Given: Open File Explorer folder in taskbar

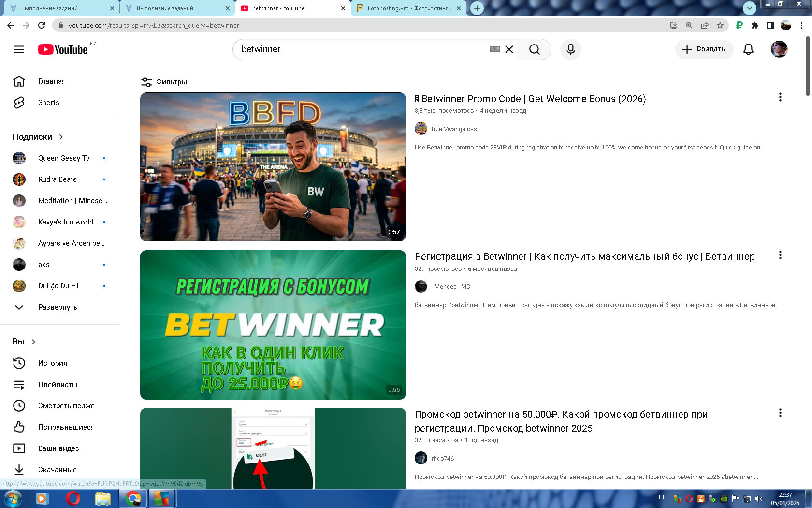Looking at the screenshot, I should pyautogui.click(x=102, y=498).
